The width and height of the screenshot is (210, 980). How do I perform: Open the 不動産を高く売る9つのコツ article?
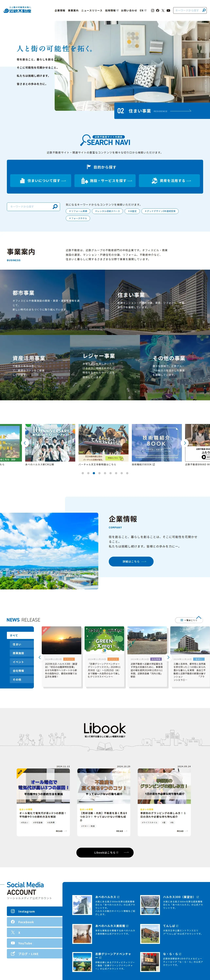(x=104, y=802)
